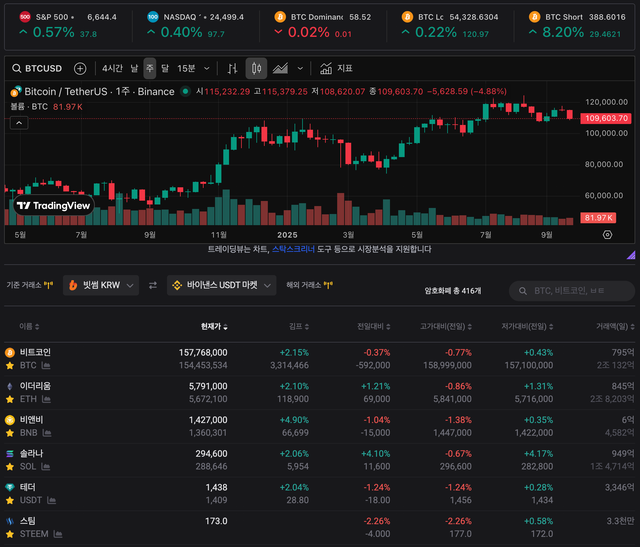Viewport: 640px width, 547px height.
Task: Select the 4시간 timeframe
Action: click(112, 69)
